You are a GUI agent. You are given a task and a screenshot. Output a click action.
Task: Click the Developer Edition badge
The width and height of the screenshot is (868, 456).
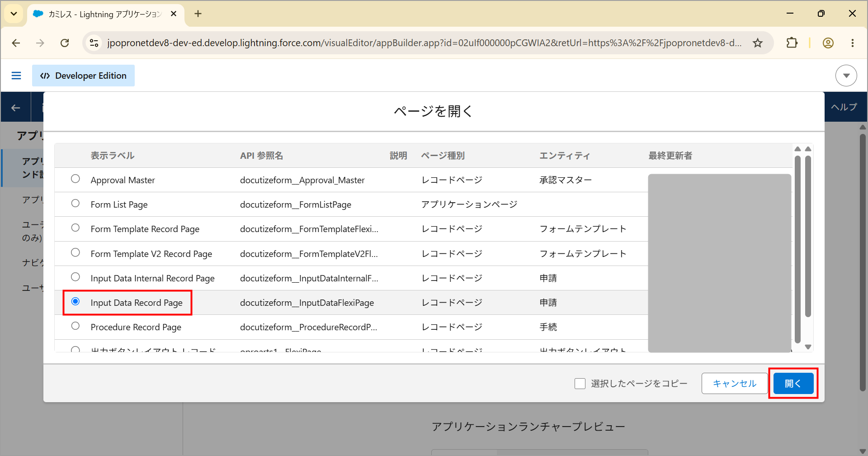(83, 76)
